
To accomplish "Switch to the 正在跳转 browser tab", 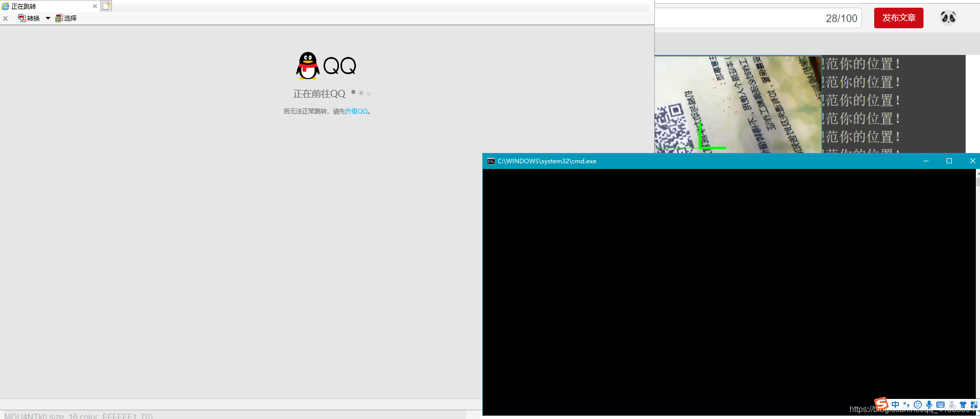I will pos(49,6).
